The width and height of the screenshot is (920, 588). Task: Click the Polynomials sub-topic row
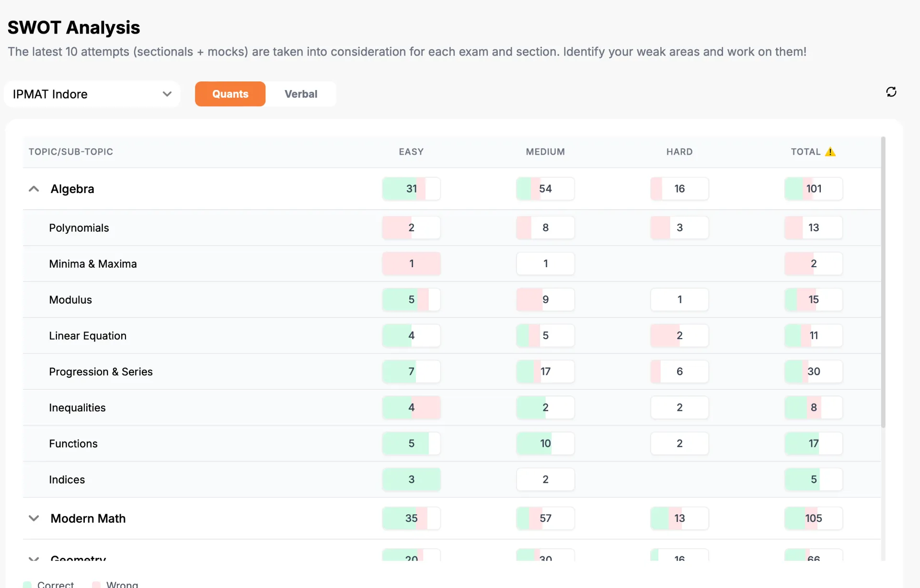(452, 227)
